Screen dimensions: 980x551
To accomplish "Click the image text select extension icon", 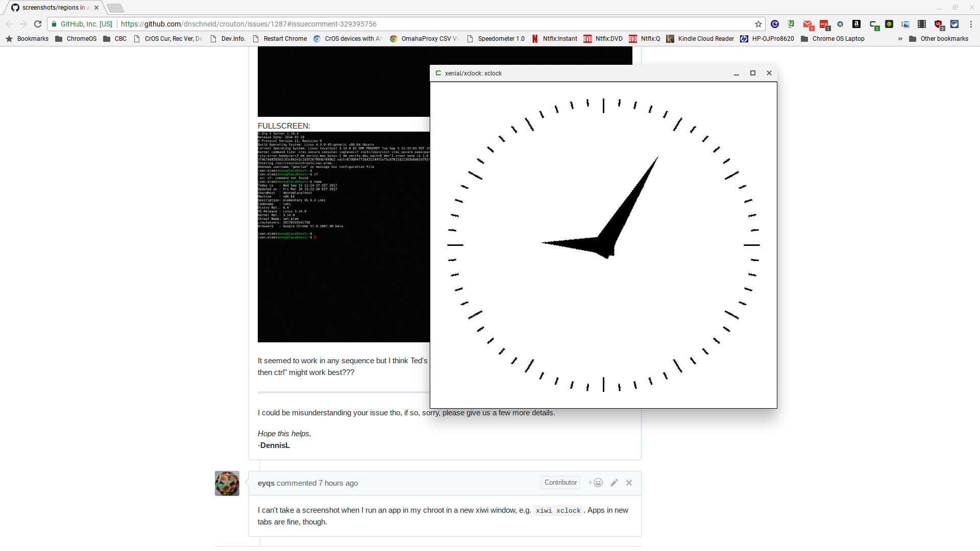I will pyautogui.click(x=905, y=24).
